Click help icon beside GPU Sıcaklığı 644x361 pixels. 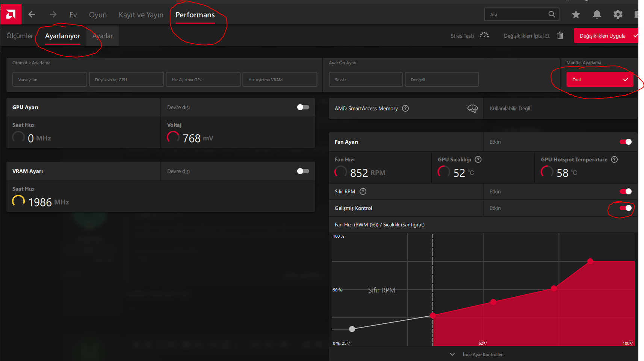pyautogui.click(x=478, y=159)
